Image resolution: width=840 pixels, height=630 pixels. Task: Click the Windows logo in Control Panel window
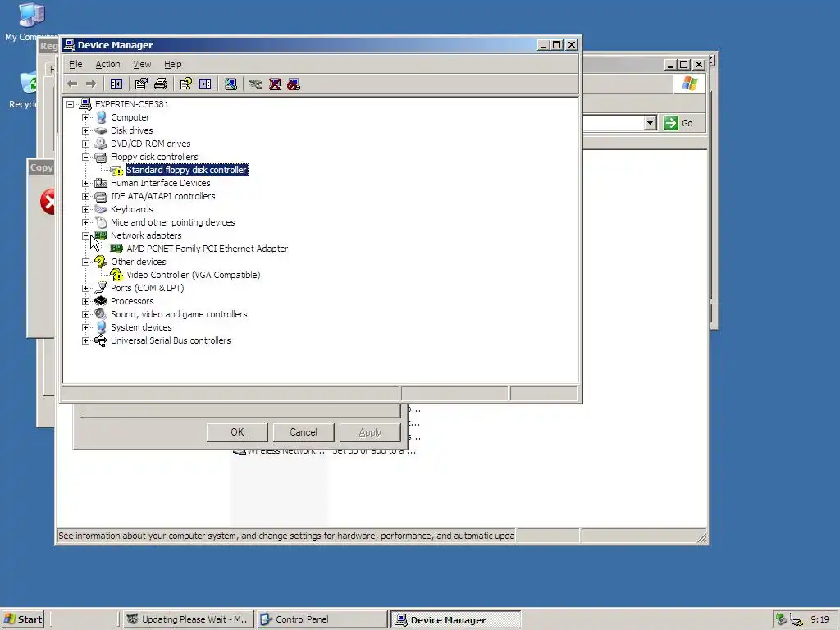689,84
